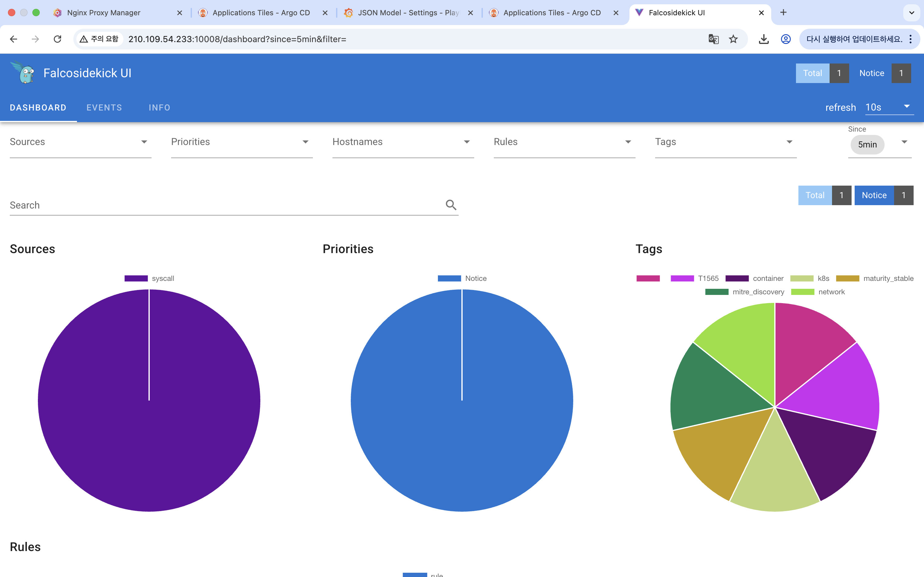Viewport: 924px width, 577px height.
Task: Open the refresh interval 10s dropdown
Action: click(x=889, y=107)
